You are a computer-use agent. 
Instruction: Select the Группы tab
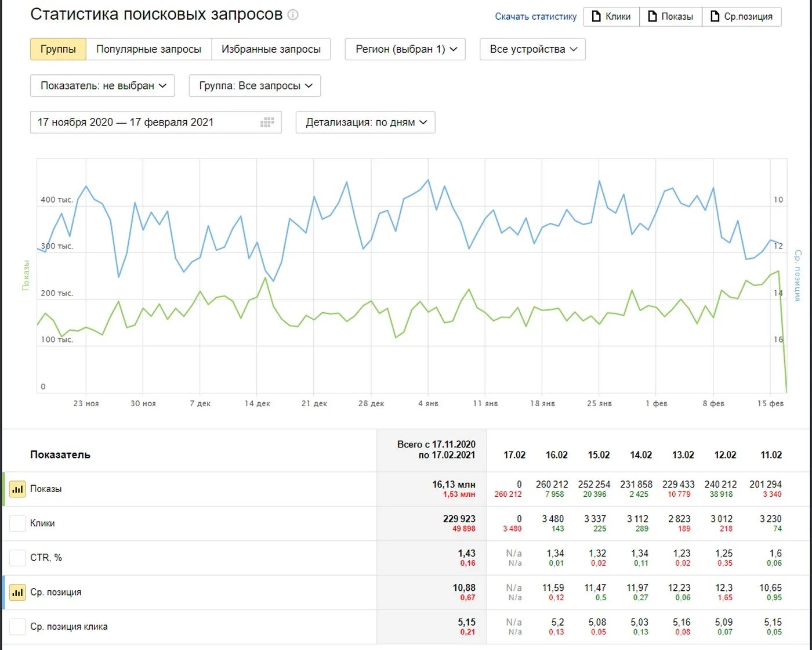(58, 49)
